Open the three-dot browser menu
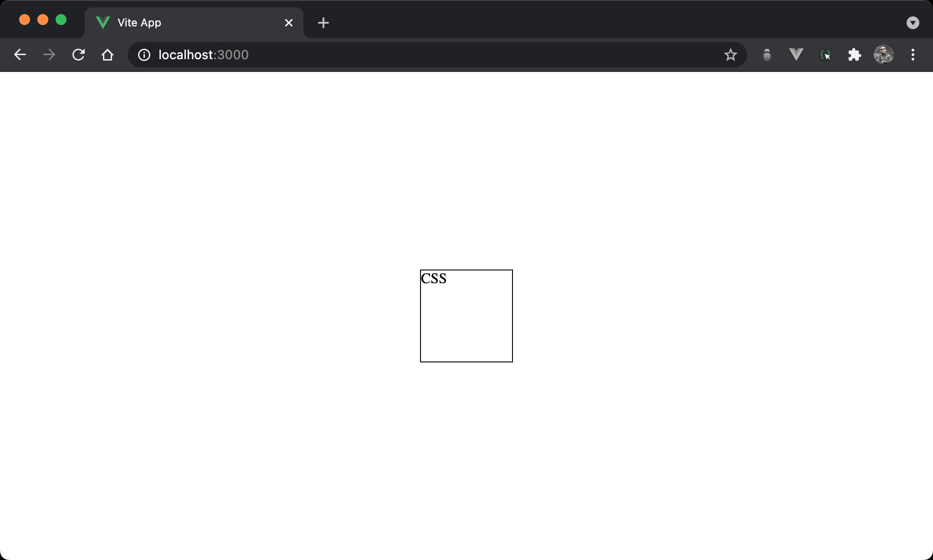 click(913, 55)
